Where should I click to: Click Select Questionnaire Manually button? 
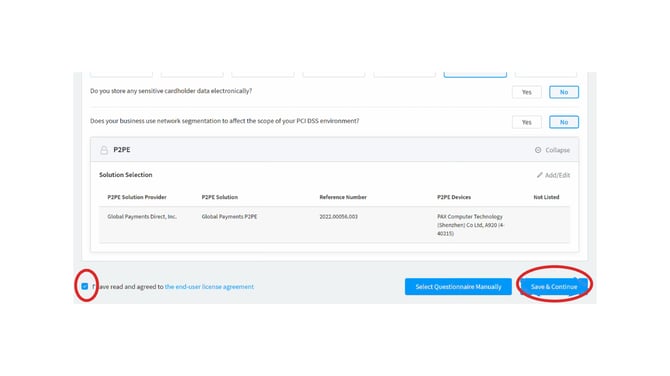coord(458,287)
